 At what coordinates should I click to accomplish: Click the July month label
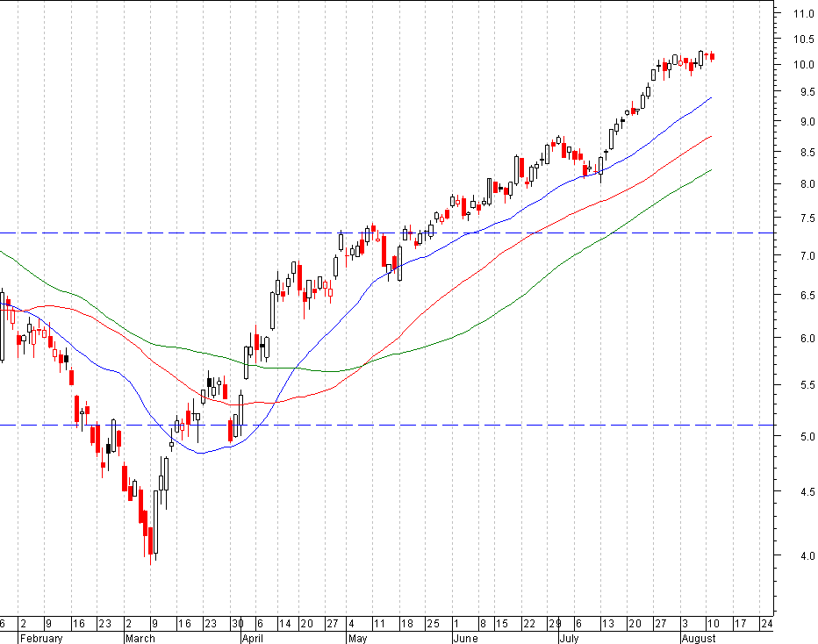click(x=569, y=638)
